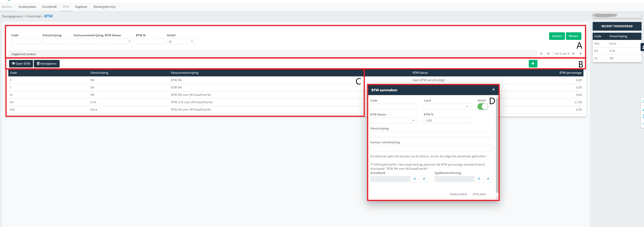Open the Land dropdown in the dialog
644x227 pixels.
tap(447, 106)
